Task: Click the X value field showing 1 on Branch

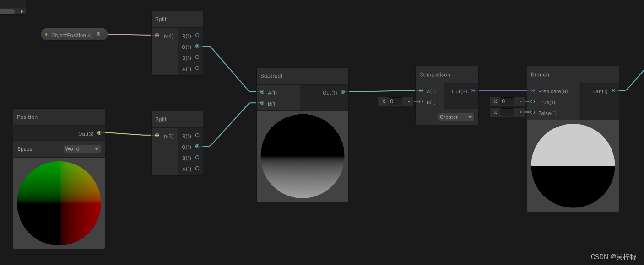Action: point(508,112)
